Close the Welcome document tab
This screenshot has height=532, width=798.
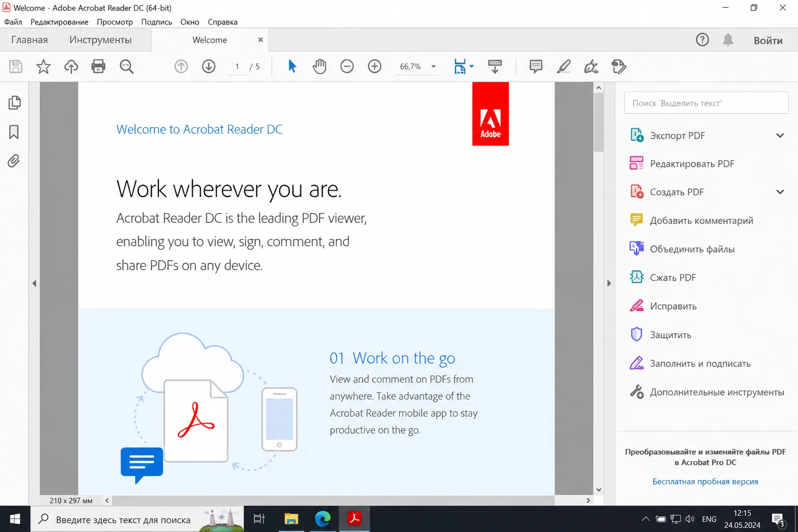[260, 40]
